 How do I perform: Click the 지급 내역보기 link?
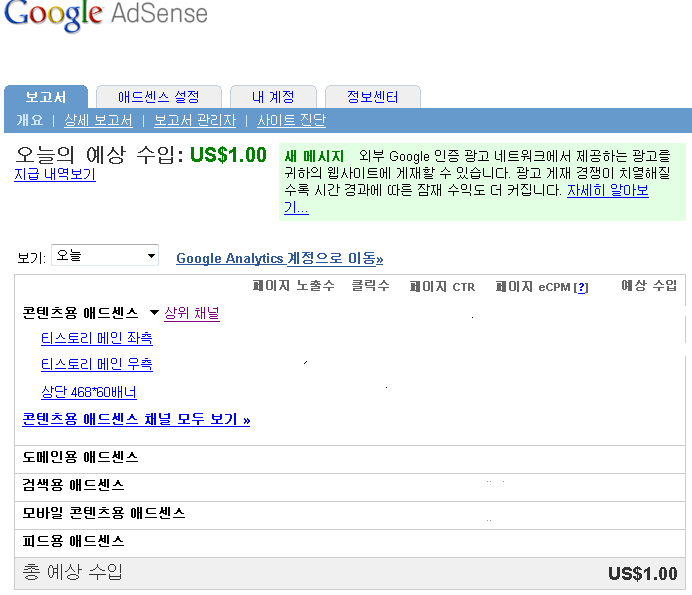(55, 174)
